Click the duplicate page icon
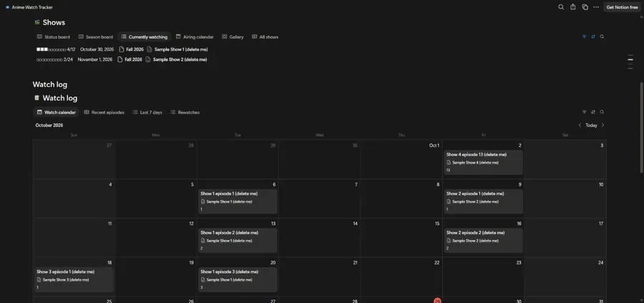 585,7
